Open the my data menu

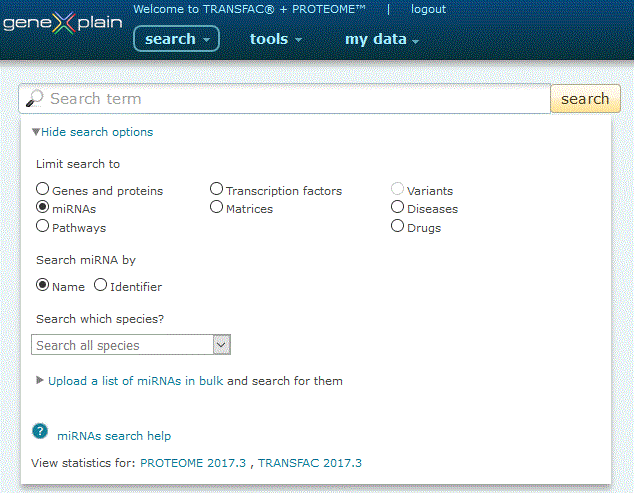(382, 39)
